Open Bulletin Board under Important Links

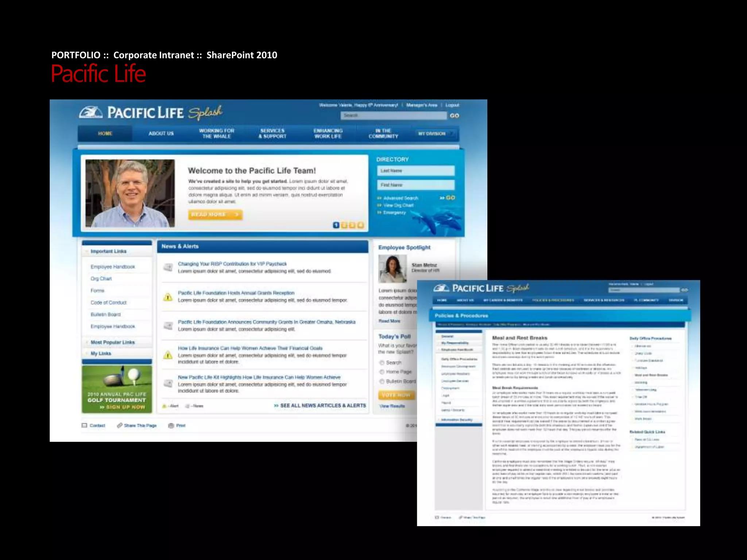tap(105, 314)
